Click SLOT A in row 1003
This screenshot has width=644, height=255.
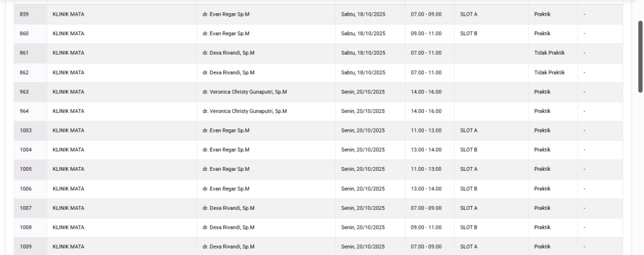click(x=469, y=131)
